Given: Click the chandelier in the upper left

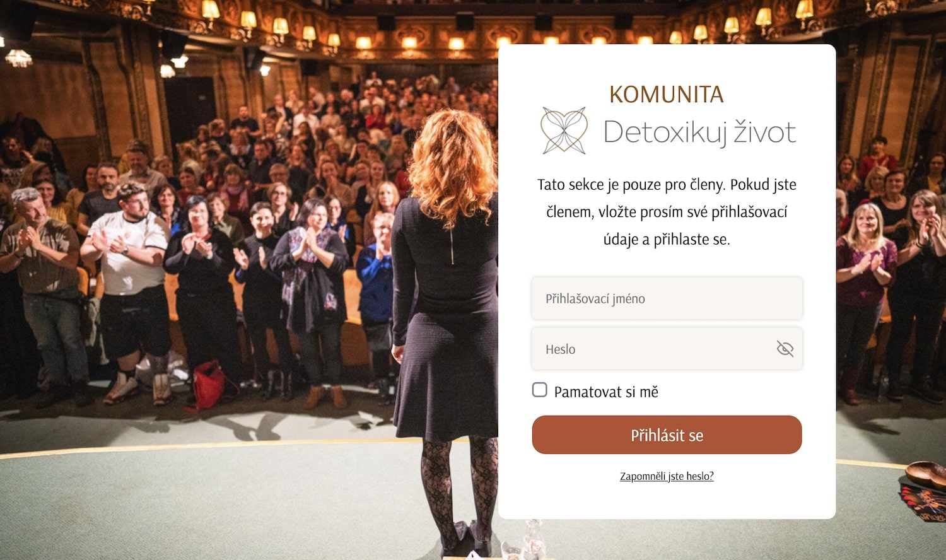Looking at the screenshot, I should [18, 58].
